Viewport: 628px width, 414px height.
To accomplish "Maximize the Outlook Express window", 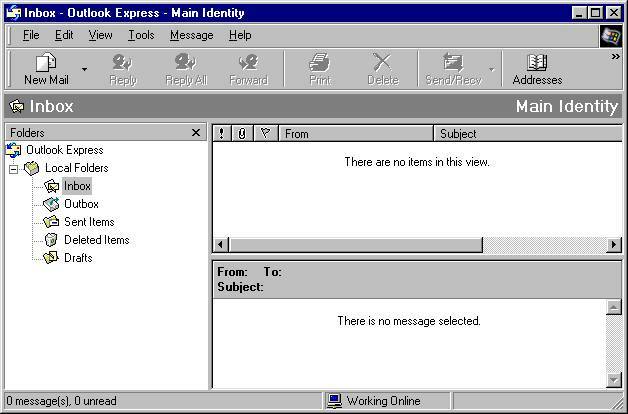I will pyautogui.click(x=595, y=13).
